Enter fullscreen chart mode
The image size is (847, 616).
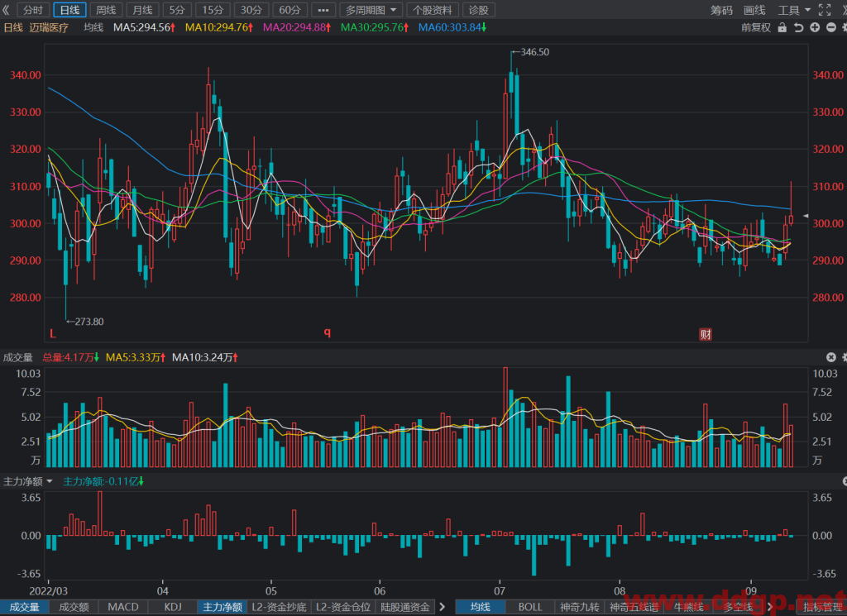click(825, 10)
